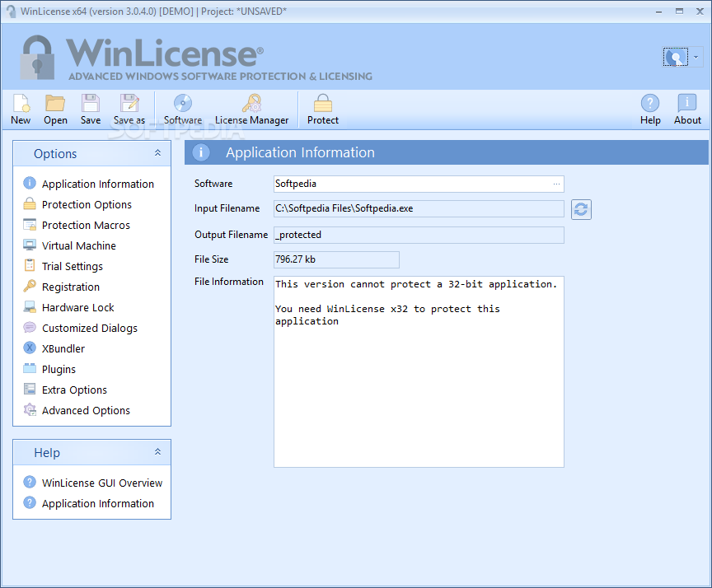Click the X icon beside XBundler

(x=30, y=348)
